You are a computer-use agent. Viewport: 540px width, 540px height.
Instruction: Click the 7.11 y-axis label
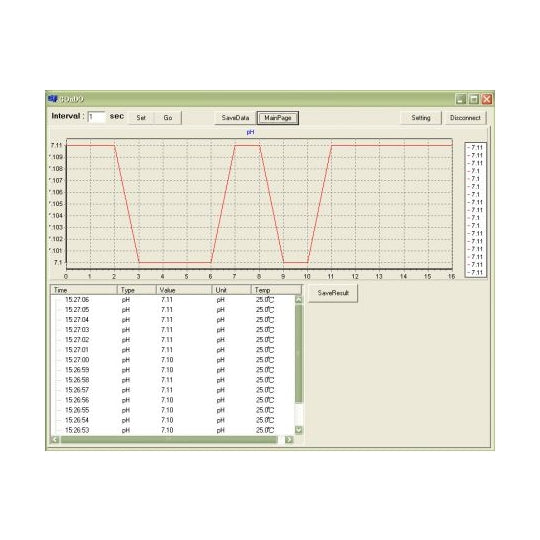point(56,145)
